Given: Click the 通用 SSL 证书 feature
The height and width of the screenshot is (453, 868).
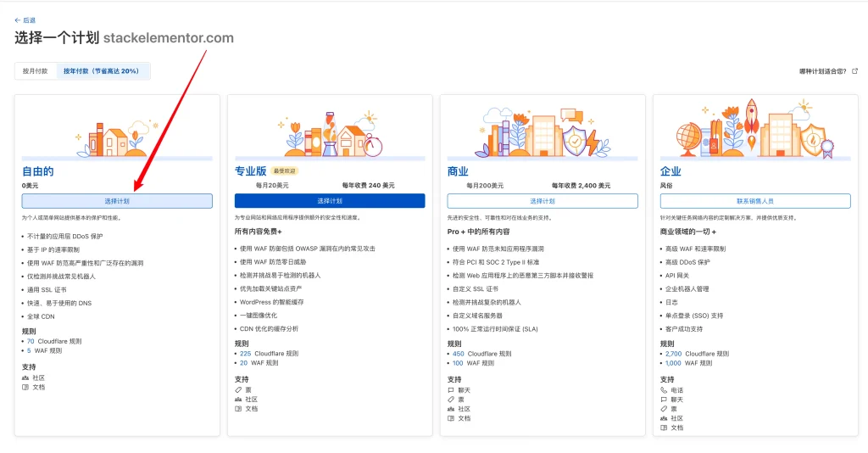Looking at the screenshot, I should click(x=47, y=289).
